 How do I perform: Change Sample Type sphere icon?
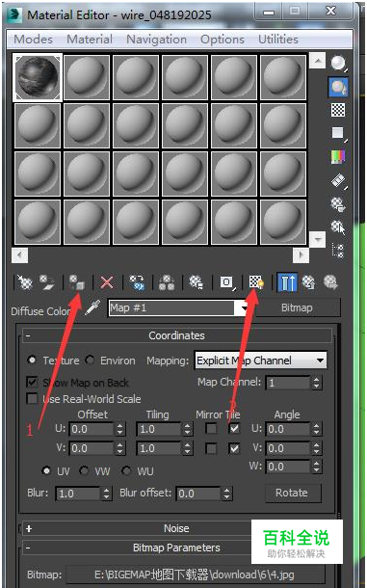click(339, 64)
